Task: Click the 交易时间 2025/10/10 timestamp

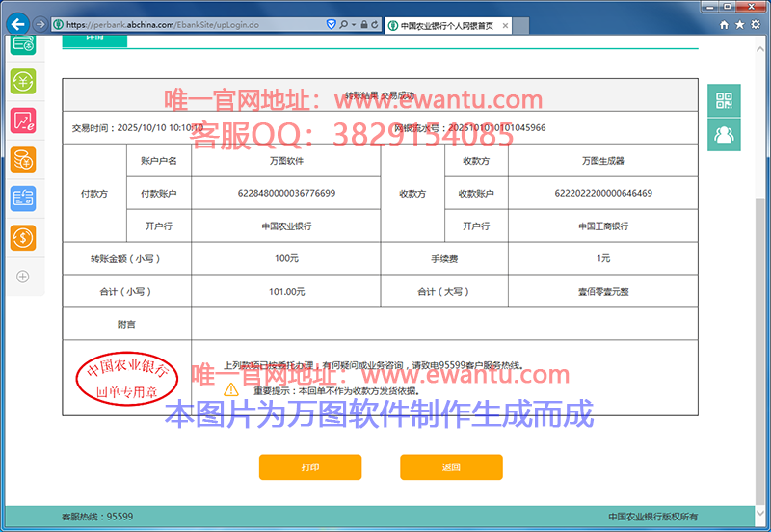Action: tap(138, 128)
